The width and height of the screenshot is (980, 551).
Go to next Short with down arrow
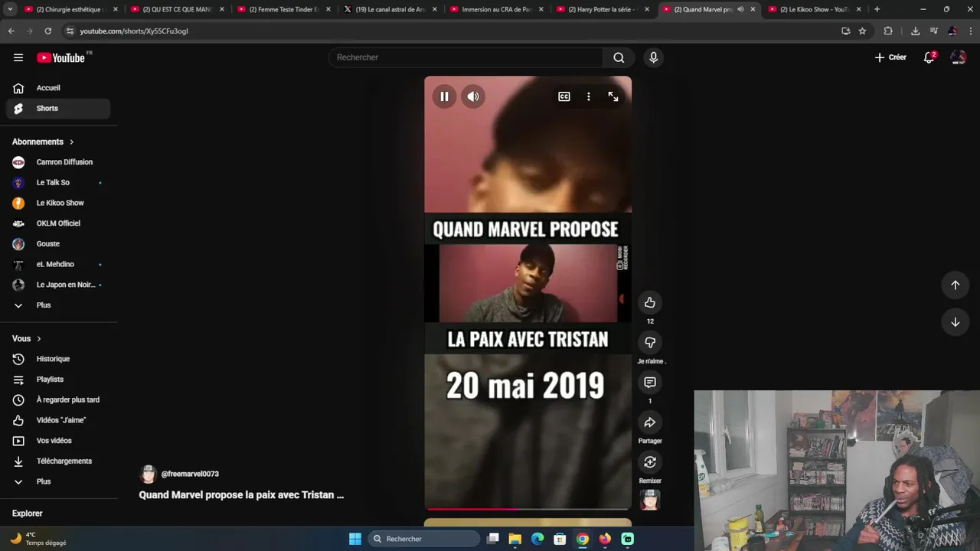(955, 322)
